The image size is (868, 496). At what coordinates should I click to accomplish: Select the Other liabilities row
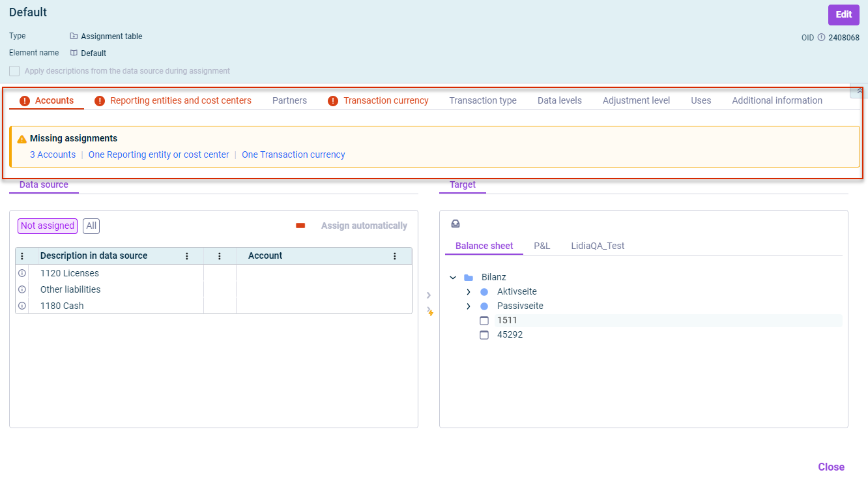point(214,289)
